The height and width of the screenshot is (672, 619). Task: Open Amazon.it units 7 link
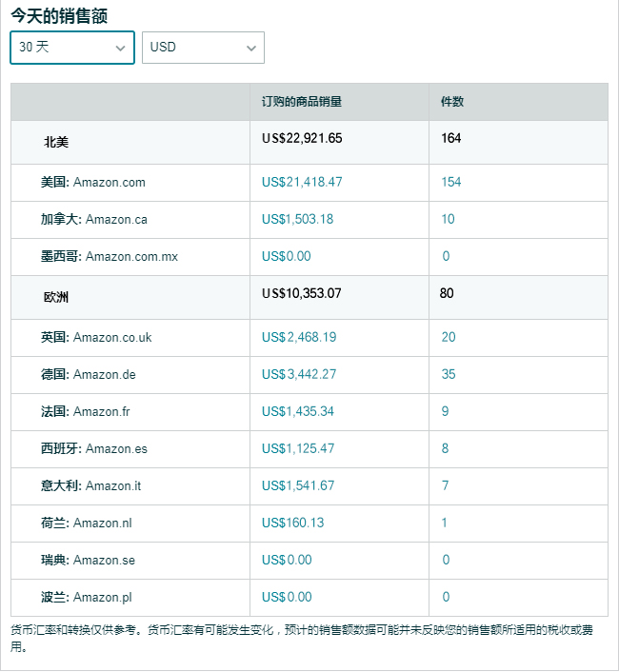pos(445,485)
